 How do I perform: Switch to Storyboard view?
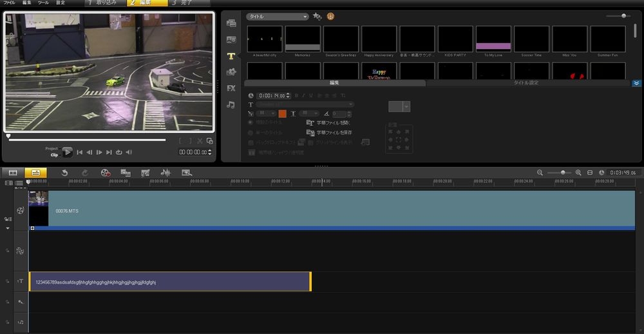(x=12, y=173)
